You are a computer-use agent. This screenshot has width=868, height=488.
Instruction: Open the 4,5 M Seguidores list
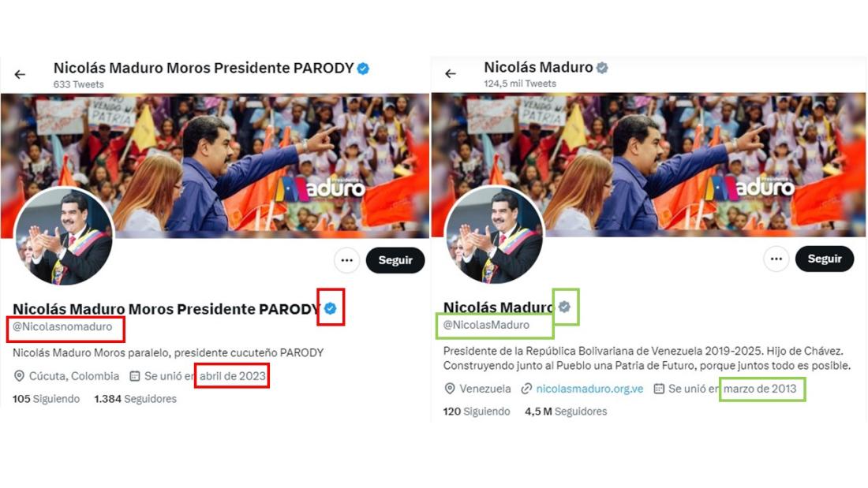(566, 412)
